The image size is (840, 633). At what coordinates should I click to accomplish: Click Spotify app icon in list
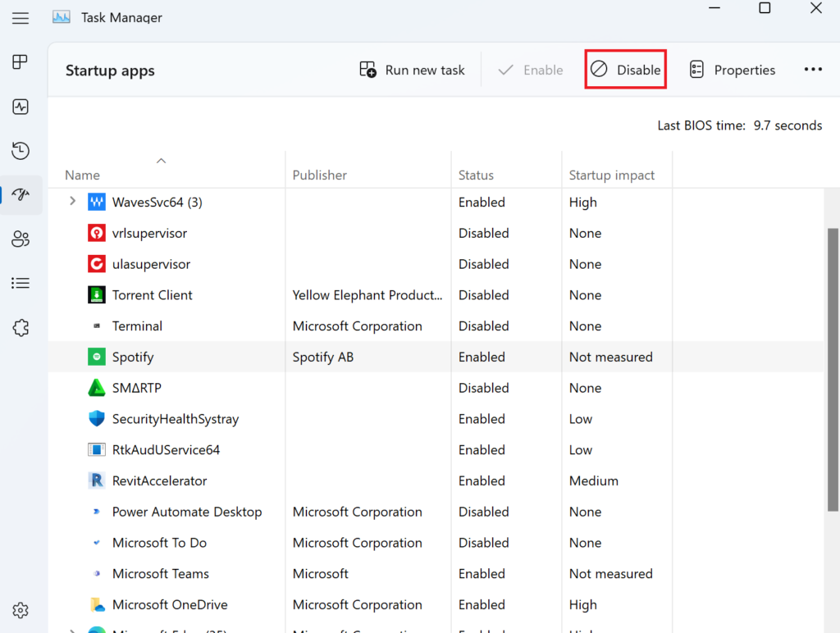point(97,357)
